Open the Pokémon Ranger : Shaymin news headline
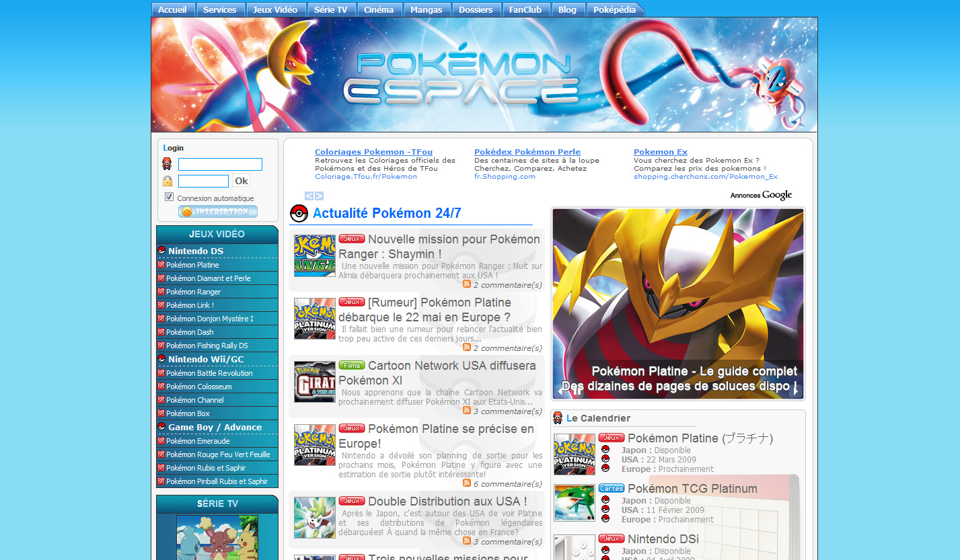960x560 pixels. (439, 247)
